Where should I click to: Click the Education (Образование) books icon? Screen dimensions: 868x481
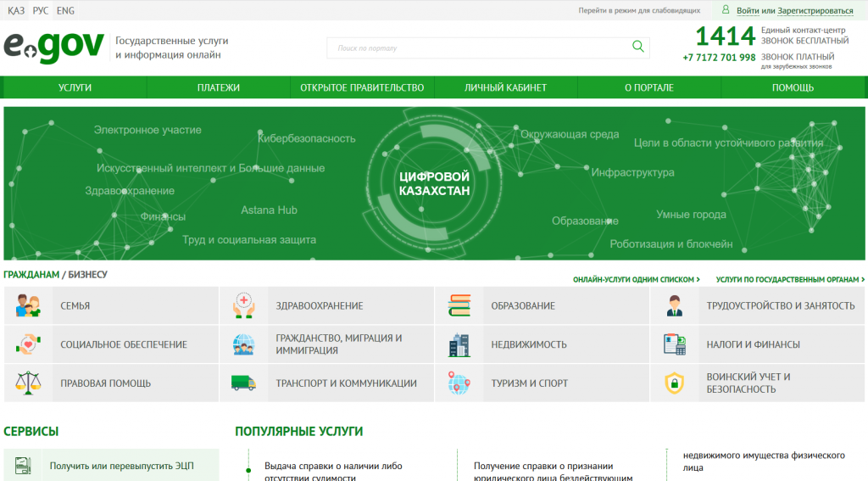coord(459,305)
